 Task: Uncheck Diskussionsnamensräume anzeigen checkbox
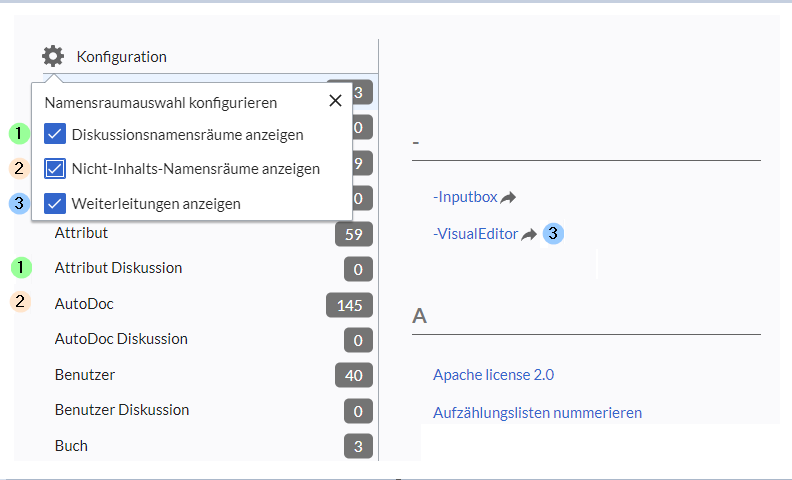pyautogui.click(x=56, y=134)
